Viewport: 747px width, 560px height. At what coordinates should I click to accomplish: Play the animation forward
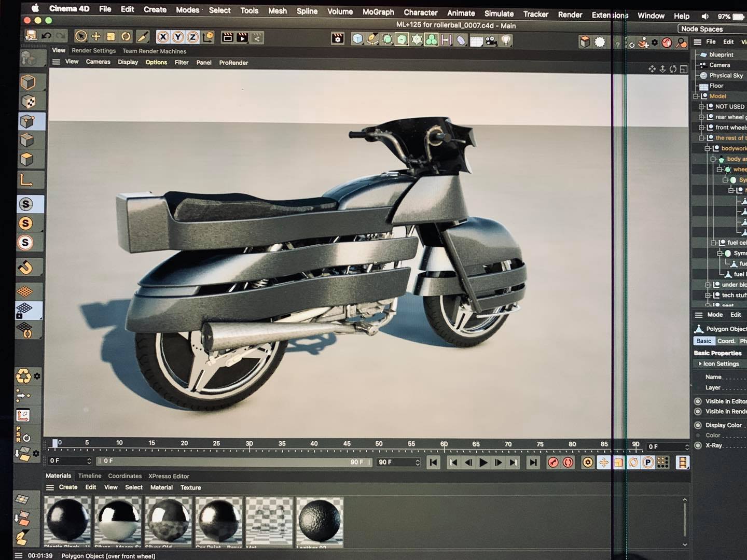click(483, 463)
